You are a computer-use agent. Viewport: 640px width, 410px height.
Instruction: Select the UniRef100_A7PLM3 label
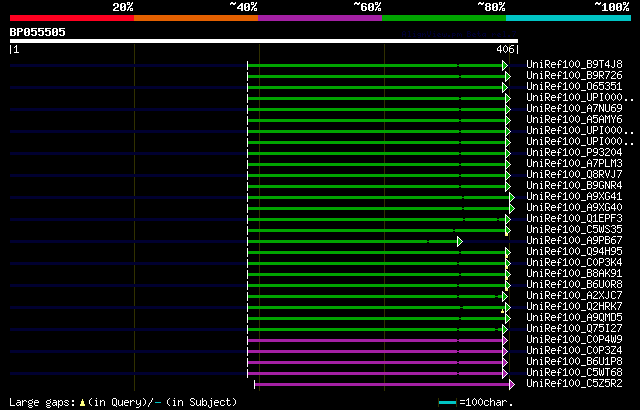(x=574, y=163)
